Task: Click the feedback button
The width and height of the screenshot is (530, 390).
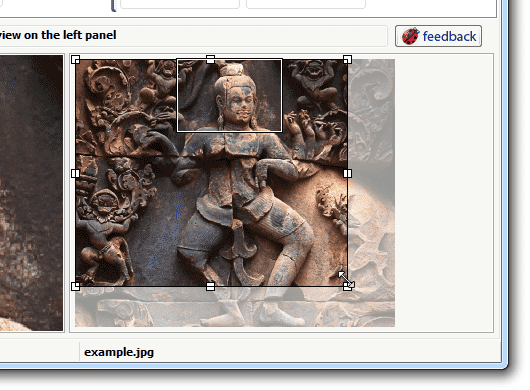Action: (438, 36)
